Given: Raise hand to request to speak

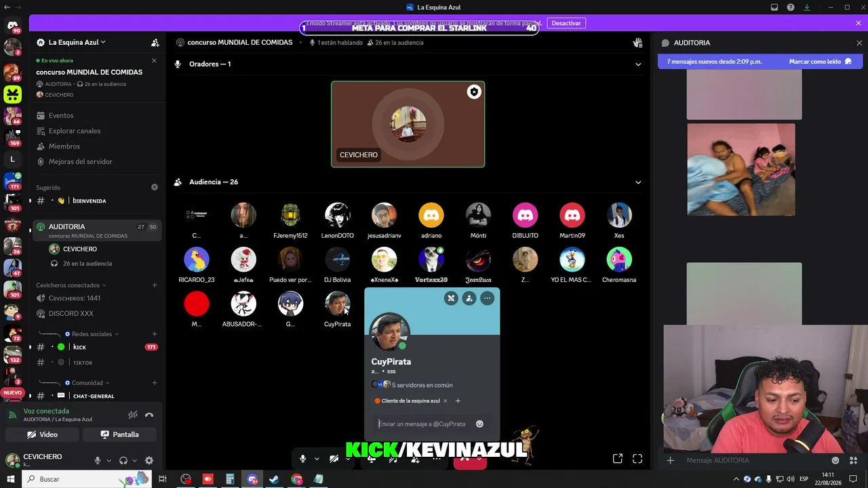Looking at the screenshot, I should 637,43.
